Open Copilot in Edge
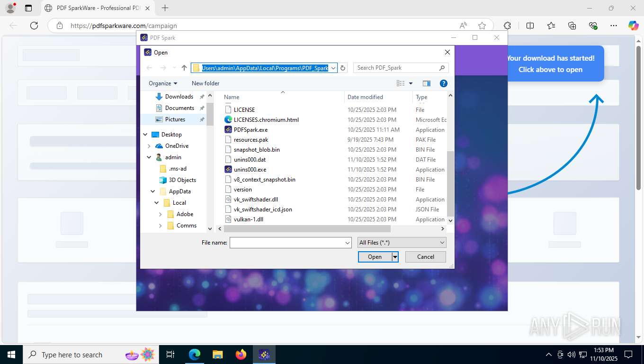The image size is (644, 364). (634, 26)
